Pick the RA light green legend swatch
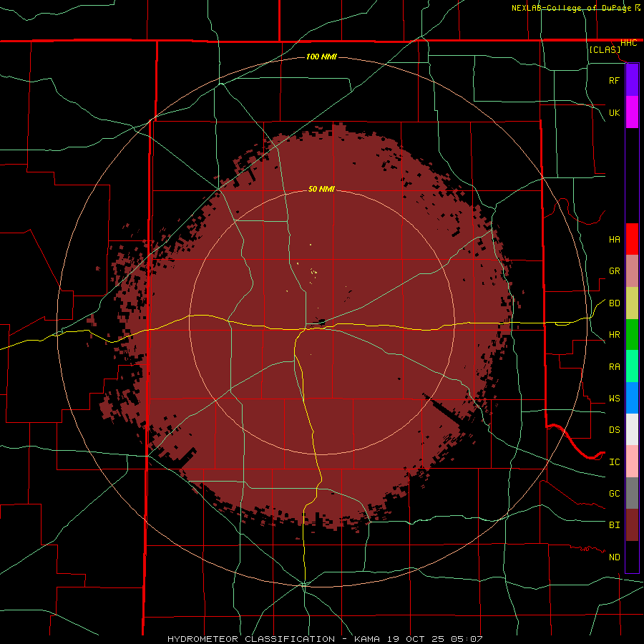 [x=632, y=366]
